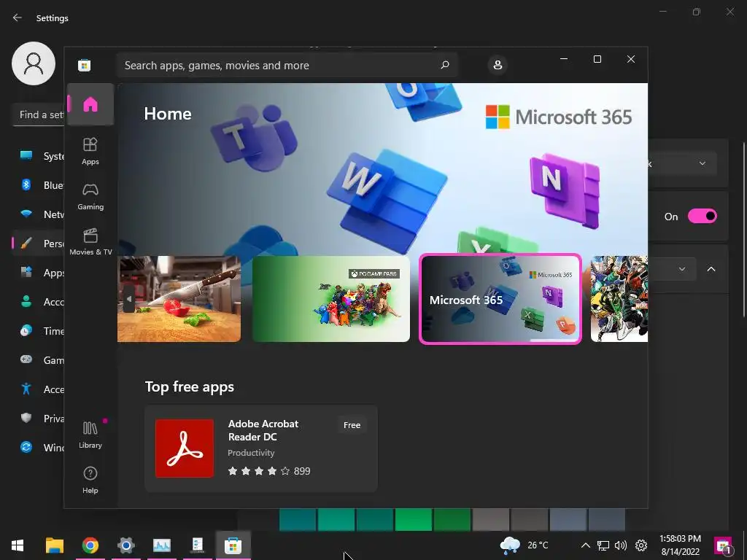Go back in the Settings window

coord(18,17)
